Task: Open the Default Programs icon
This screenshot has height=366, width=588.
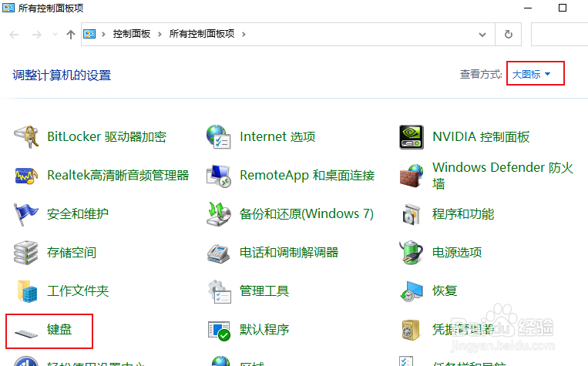Action: [x=219, y=331]
